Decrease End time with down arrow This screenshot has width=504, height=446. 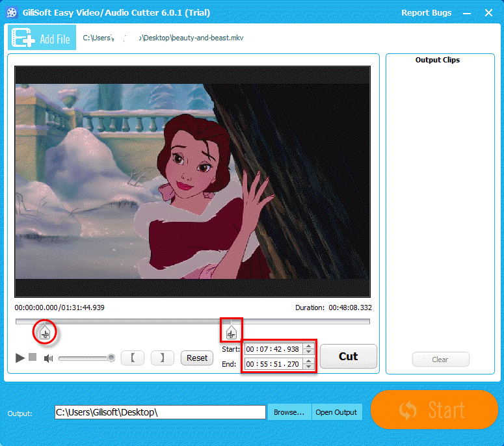click(x=308, y=367)
